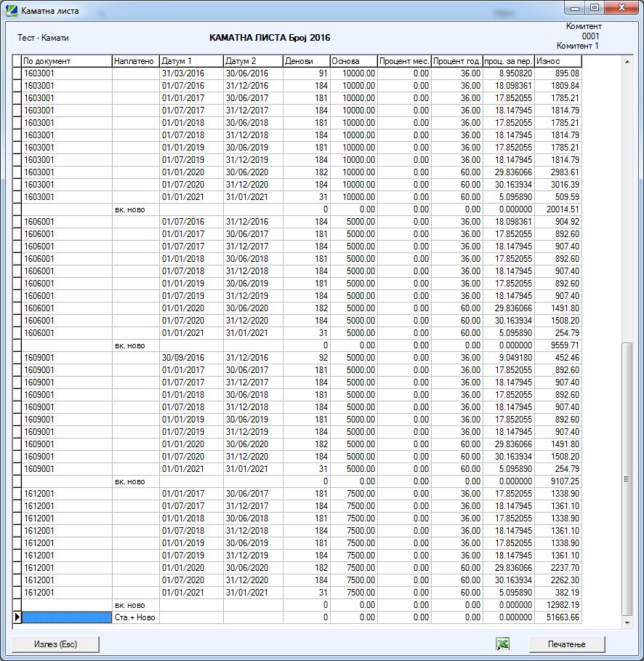Select date 30/09/2016 in Датум 1

[x=191, y=358]
